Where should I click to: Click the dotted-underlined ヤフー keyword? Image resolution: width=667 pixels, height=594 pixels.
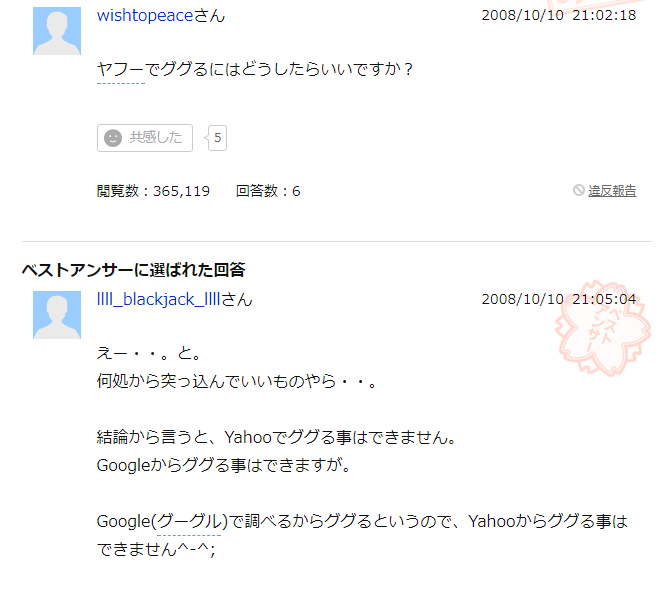(121, 69)
